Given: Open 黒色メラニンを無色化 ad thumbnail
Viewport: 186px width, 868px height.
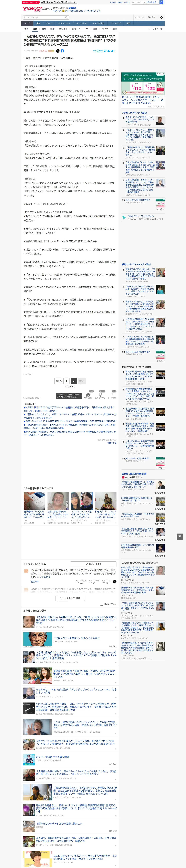Looking at the screenshot, I should tap(38, 640).
